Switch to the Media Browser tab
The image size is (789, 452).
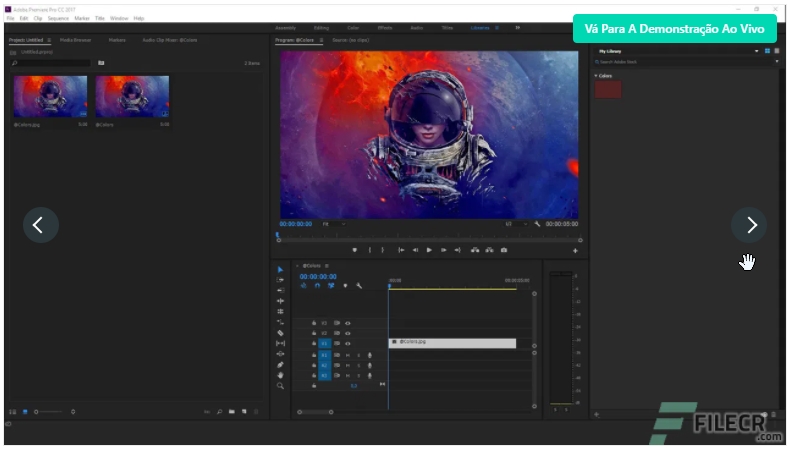(75, 40)
